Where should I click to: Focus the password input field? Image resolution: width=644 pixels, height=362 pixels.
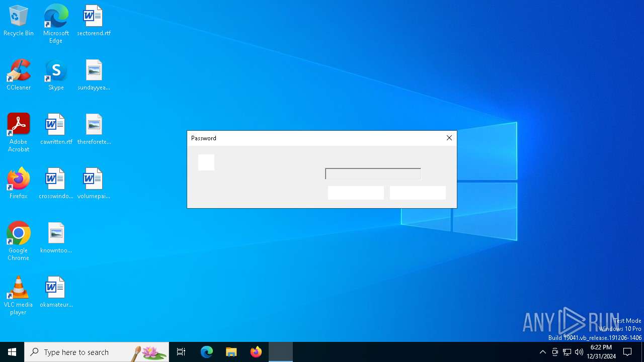373,174
